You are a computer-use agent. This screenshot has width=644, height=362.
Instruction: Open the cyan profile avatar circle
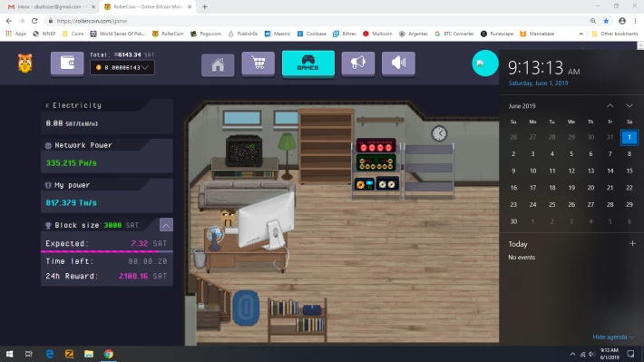(x=485, y=64)
